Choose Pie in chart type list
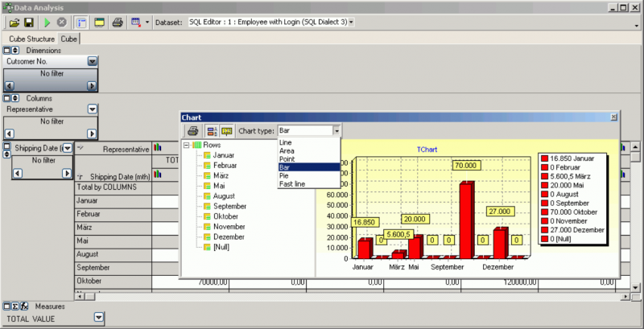This screenshot has width=644, height=329. [309, 175]
